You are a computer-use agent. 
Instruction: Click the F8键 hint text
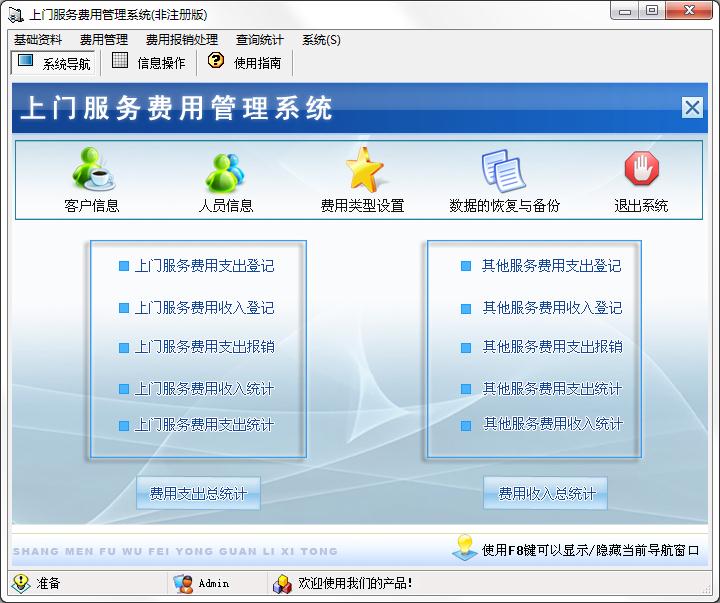(x=590, y=550)
